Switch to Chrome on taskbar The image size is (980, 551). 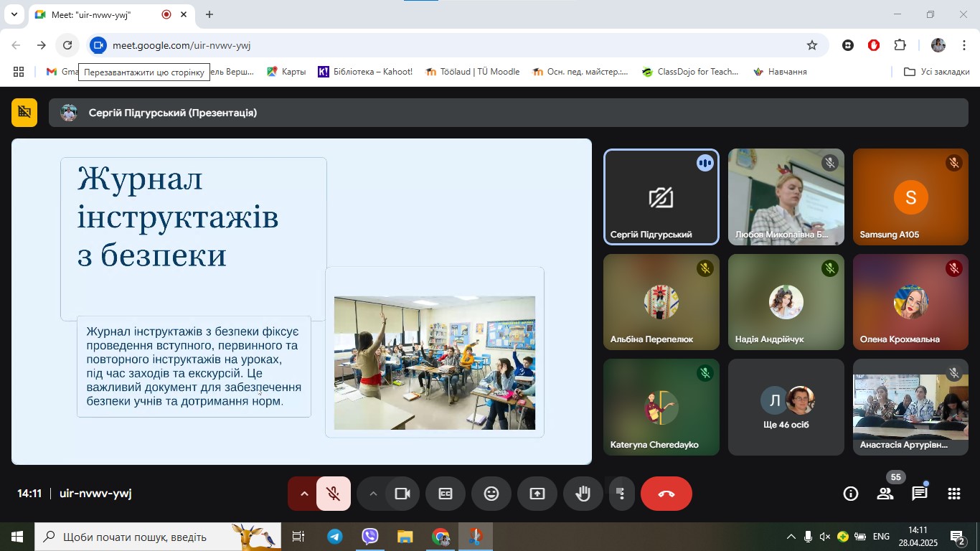(440, 537)
